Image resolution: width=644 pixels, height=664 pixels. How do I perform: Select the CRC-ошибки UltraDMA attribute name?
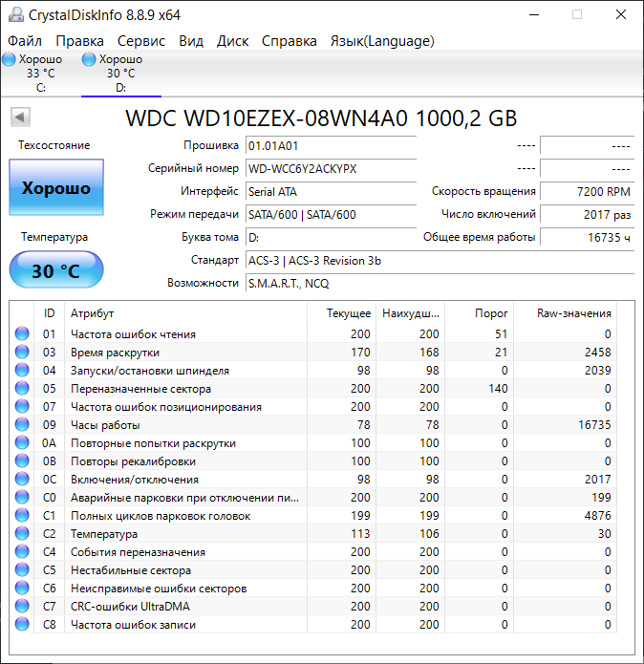tap(130, 607)
